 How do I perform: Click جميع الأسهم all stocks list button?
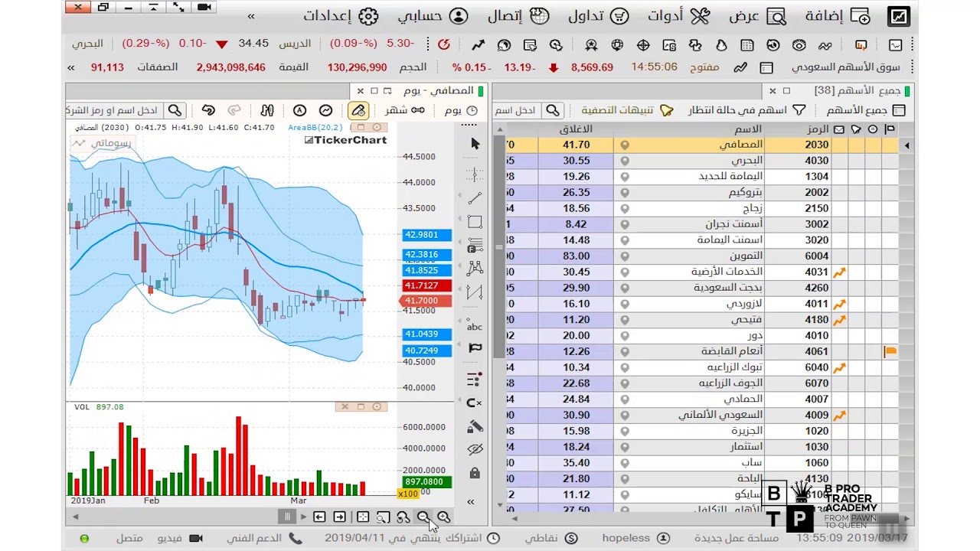pyautogui.click(x=865, y=110)
